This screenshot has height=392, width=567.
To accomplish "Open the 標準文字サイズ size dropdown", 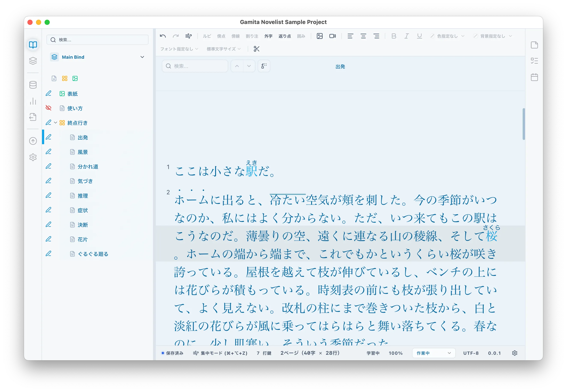I will pyautogui.click(x=223, y=49).
